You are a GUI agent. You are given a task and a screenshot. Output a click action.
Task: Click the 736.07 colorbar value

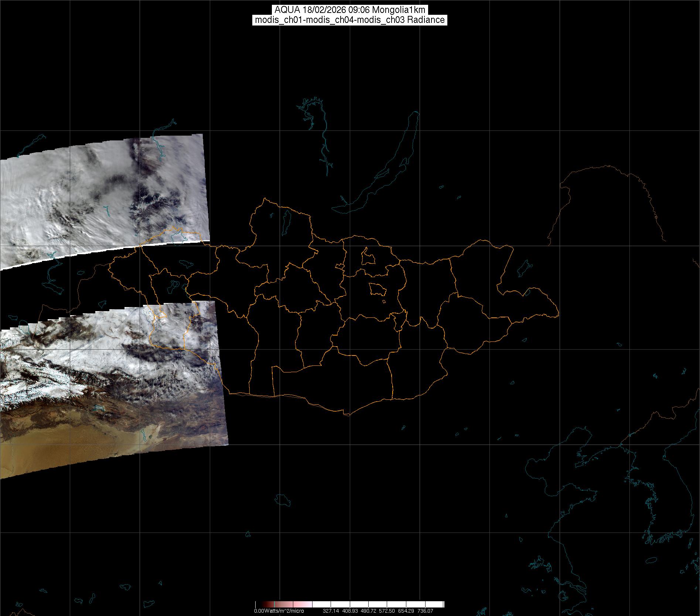click(425, 611)
